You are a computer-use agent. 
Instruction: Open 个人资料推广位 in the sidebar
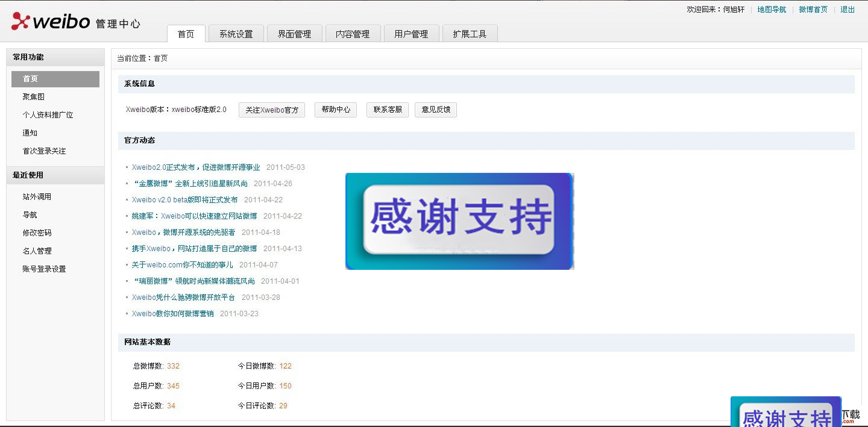coord(48,115)
